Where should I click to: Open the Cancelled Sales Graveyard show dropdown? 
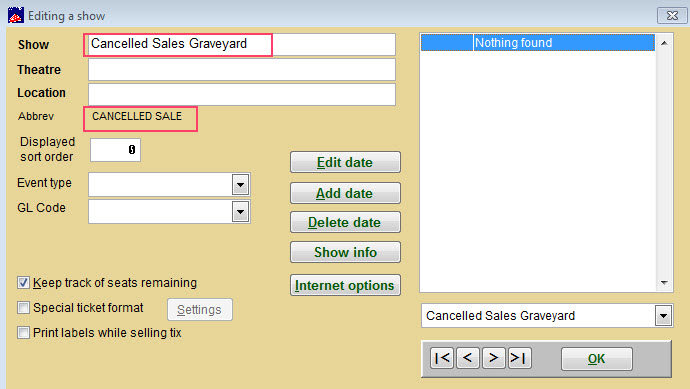(663, 316)
